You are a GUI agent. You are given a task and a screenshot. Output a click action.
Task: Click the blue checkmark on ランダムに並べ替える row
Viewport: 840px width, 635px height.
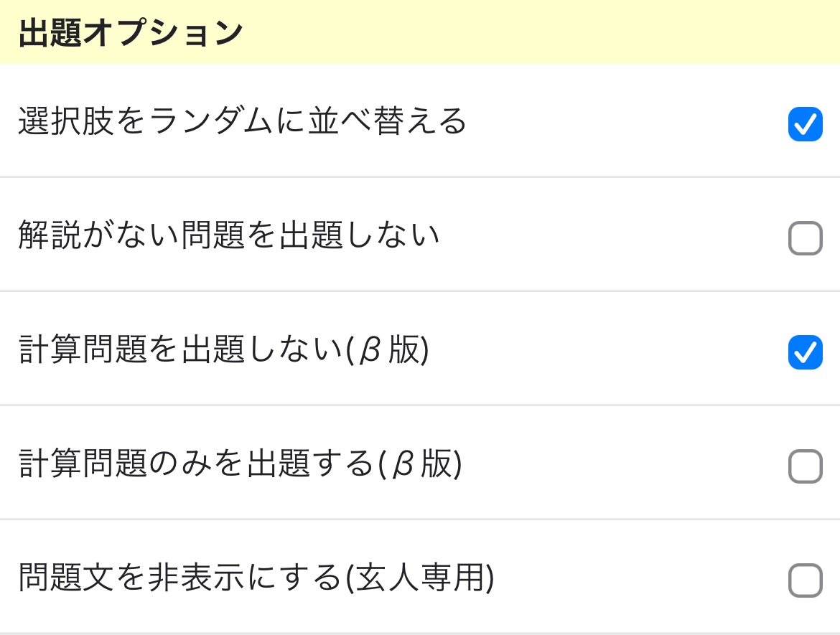(805, 123)
